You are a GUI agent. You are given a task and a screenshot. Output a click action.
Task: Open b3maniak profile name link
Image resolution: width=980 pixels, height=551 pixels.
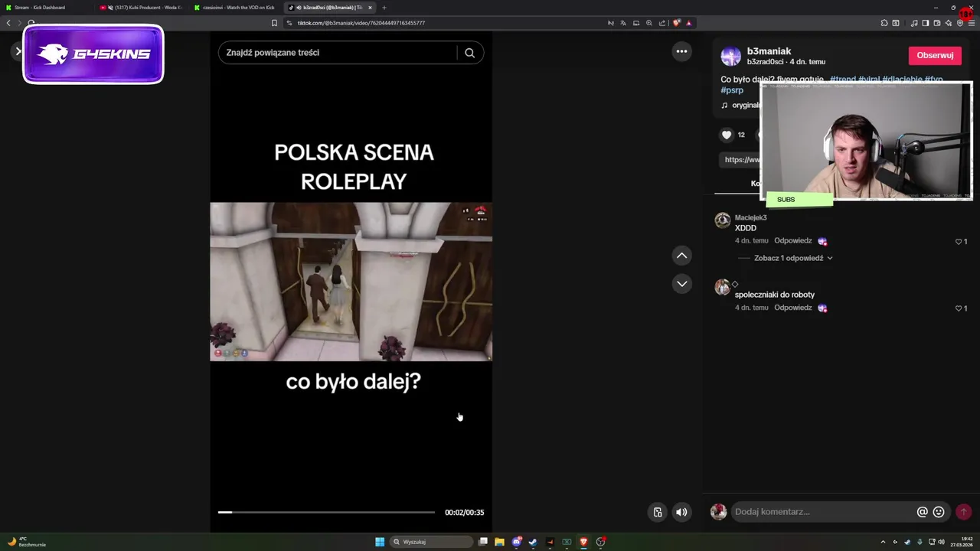click(x=769, y=51)
